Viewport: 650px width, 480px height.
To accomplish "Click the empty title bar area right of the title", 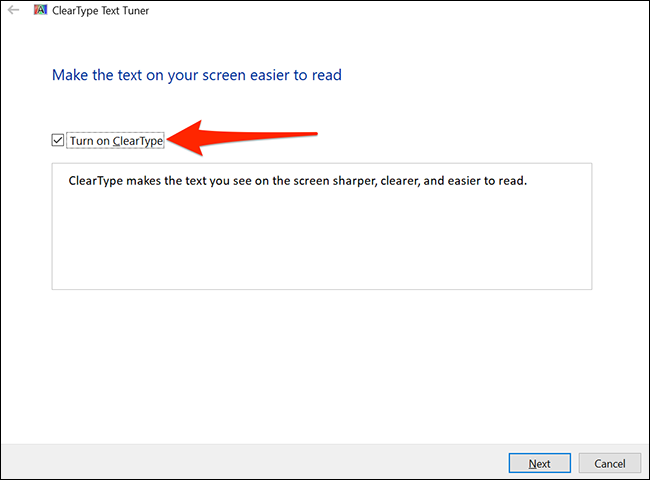I will click(400, 11).
